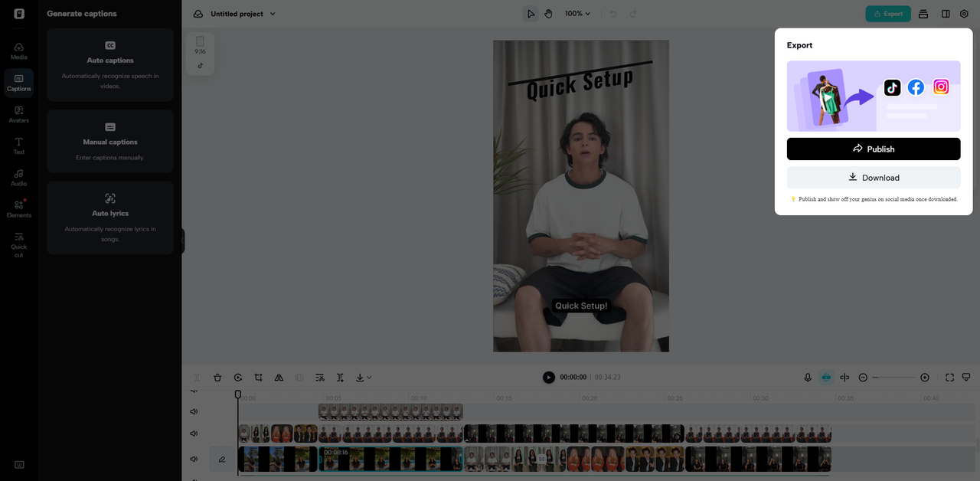Select the Avatars panel
Viewport: 980px width, 481px height.
tap(18, 115)
